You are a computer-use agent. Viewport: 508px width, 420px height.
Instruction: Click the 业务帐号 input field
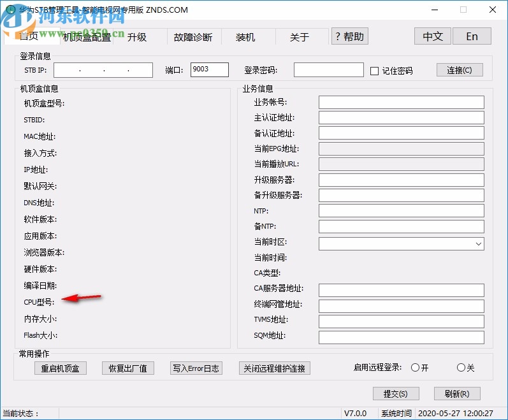(x=401, y=102)
